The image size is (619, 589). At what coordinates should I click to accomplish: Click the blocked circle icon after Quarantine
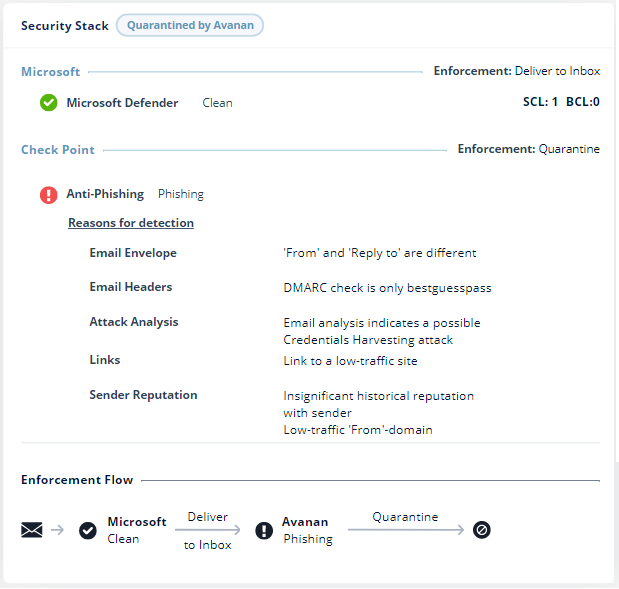coord(482,530)
